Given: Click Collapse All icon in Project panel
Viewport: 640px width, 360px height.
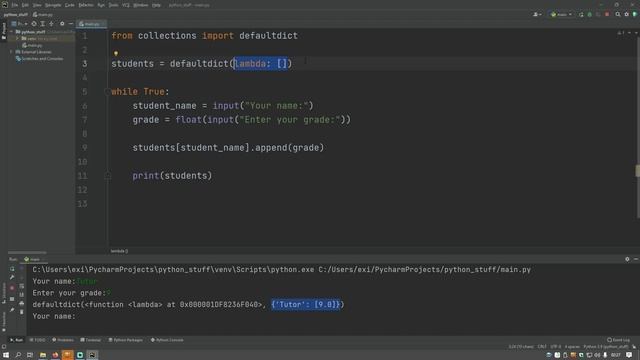Looking at the screenshot, I should [51, 24].
